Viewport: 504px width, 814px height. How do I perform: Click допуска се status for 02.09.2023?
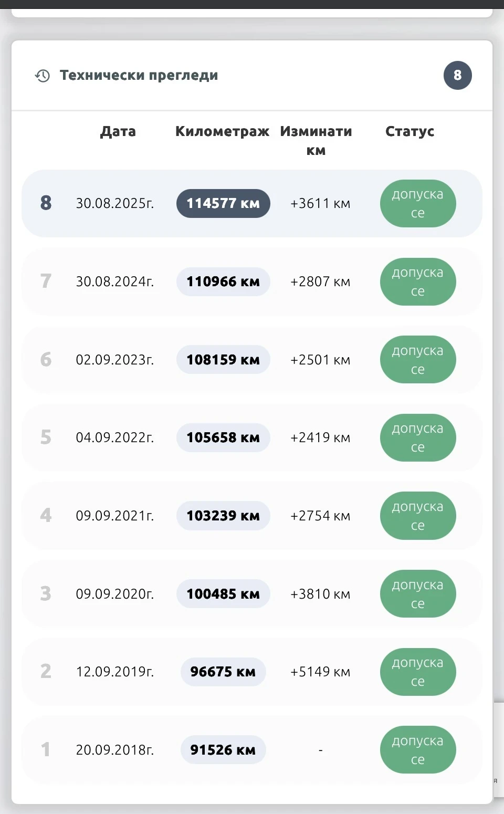pyautogui.click(x=418, y=360)
